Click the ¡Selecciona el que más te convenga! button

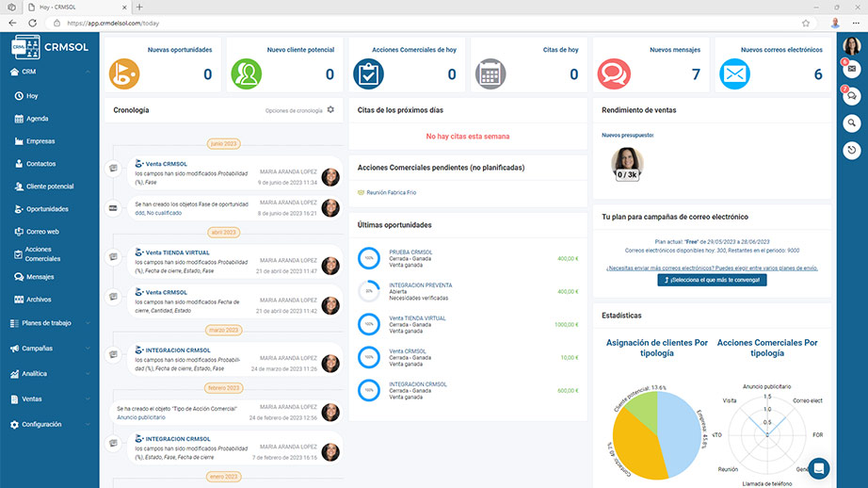[x=699, y=280]
